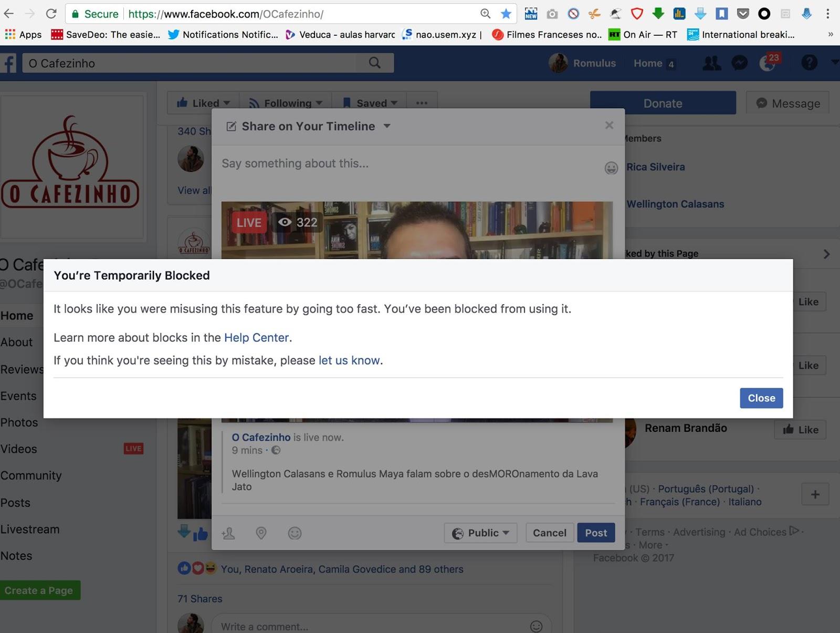The height and width of the screenshot is (633, 840).
Task: Click the bookmark star in address bar
Action: tap(506, 14)
